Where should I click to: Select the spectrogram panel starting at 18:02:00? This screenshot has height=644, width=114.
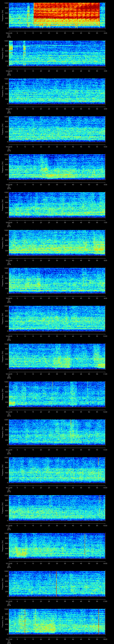(57, 53)
